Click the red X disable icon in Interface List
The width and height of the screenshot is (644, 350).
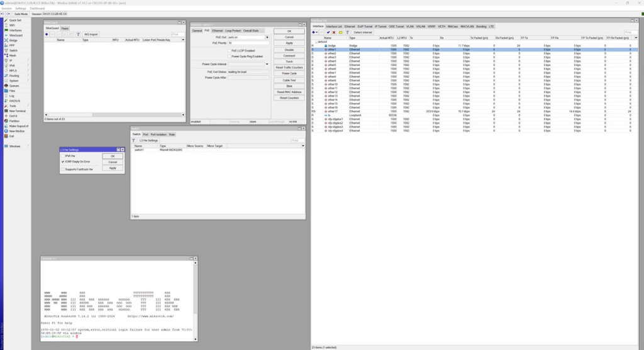(334, 33)
